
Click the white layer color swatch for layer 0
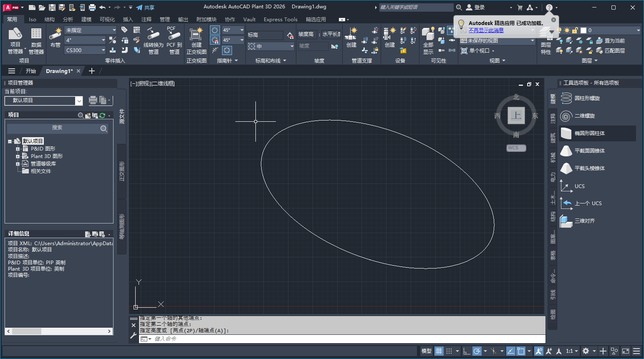[583, 30]
